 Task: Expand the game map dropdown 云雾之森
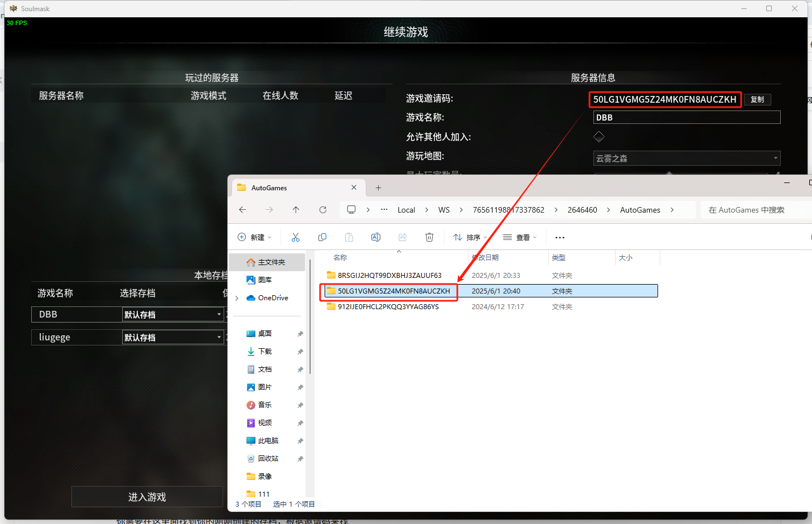[x=687, y=158]
